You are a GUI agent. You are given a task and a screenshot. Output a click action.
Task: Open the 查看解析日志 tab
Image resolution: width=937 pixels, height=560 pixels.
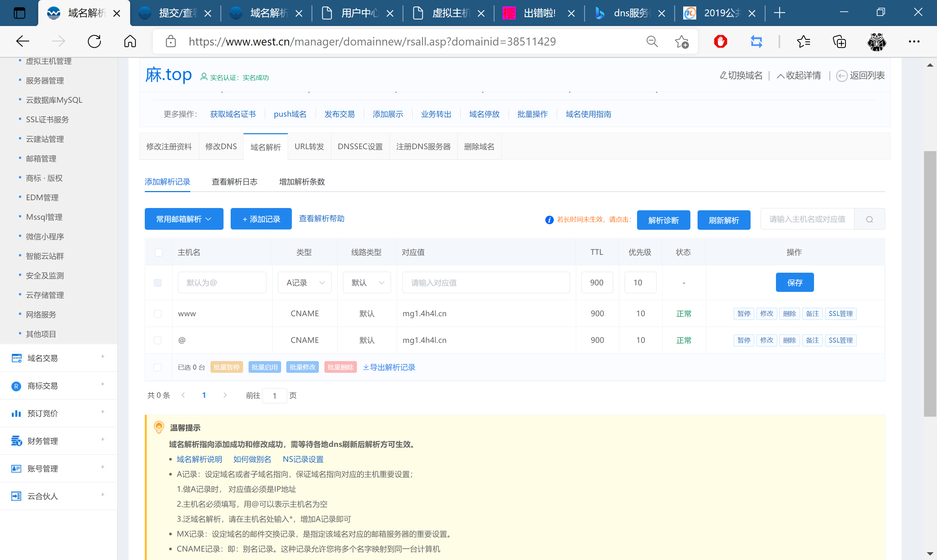pyautogui.click(x=235, y=182)
